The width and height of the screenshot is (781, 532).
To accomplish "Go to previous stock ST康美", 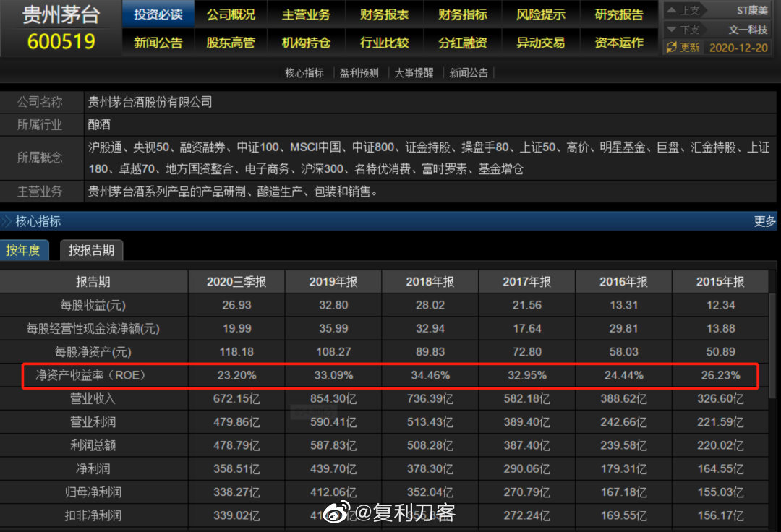I will (x=751, y=10).
